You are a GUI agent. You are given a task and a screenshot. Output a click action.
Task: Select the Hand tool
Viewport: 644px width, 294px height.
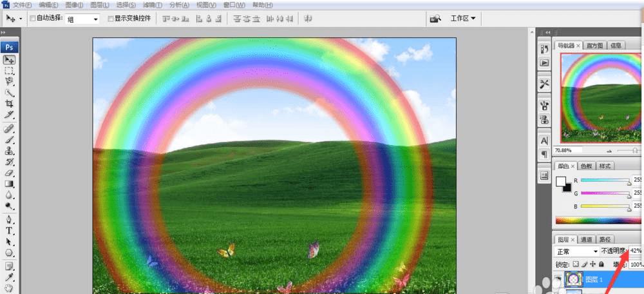point(10,288)
